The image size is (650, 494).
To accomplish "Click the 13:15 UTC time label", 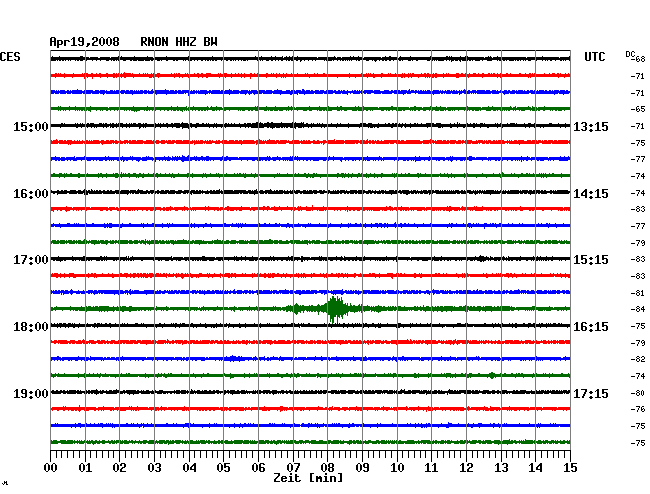I will [591, 126].
